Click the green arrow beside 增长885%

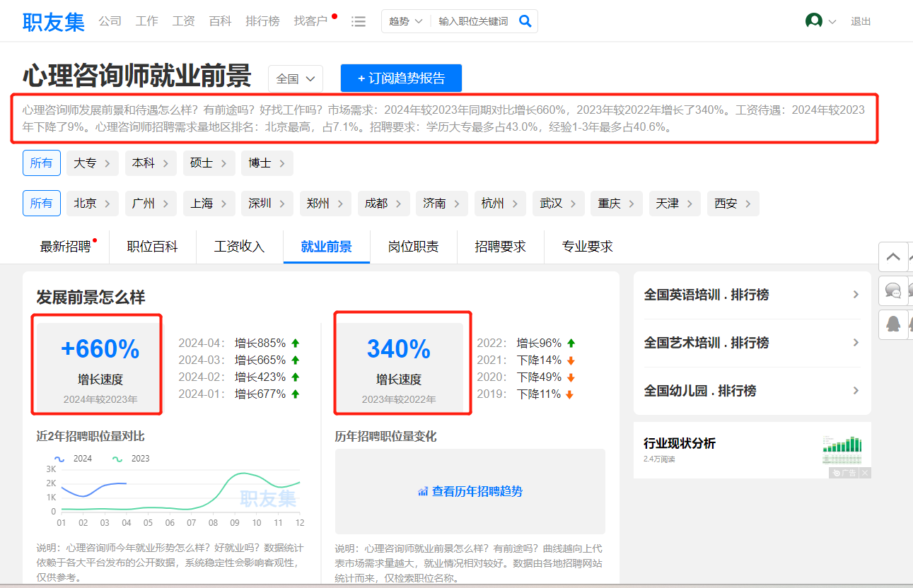pos(296,343)
